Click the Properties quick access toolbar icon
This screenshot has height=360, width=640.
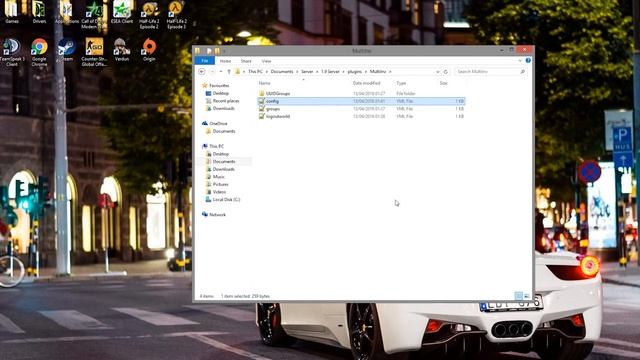point(209,51)
